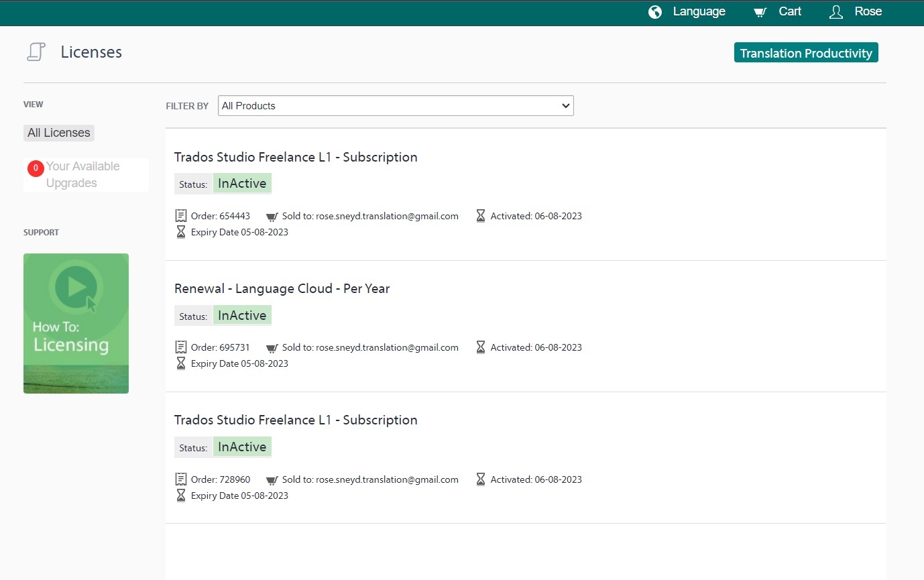The width and height of the screenshot is (924, 580).
Task: Click the user profile icon beside Rose
Action: [x=835, y=12]
